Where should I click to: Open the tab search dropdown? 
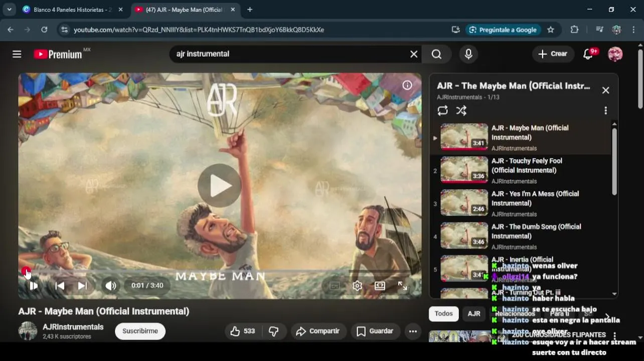[x=9, y=10]
